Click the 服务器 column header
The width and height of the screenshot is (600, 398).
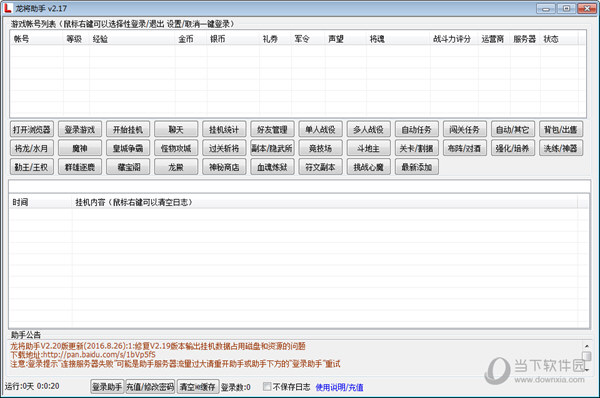click(x=525, y=39)
